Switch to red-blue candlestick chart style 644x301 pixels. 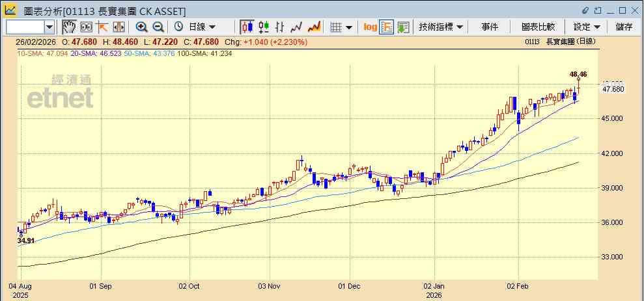click(247, 27)
